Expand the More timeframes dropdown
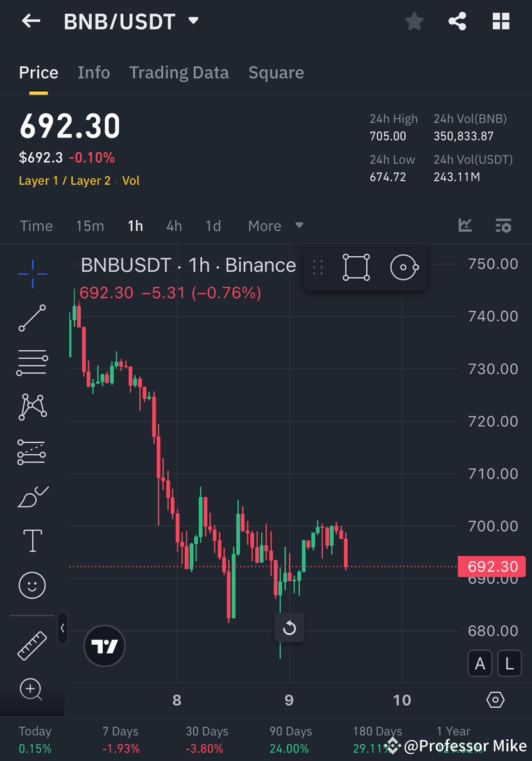 (x=276, y=225)
